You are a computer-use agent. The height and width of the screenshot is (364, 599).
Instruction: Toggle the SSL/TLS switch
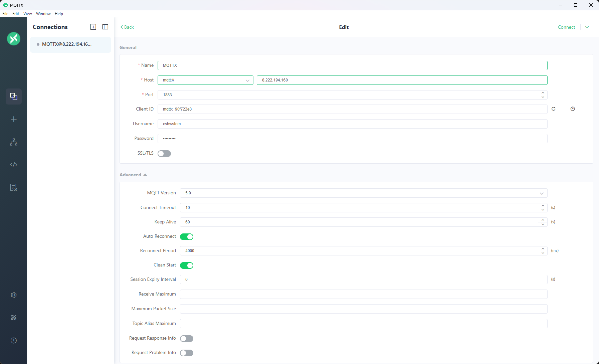click(x=164, y=154)
